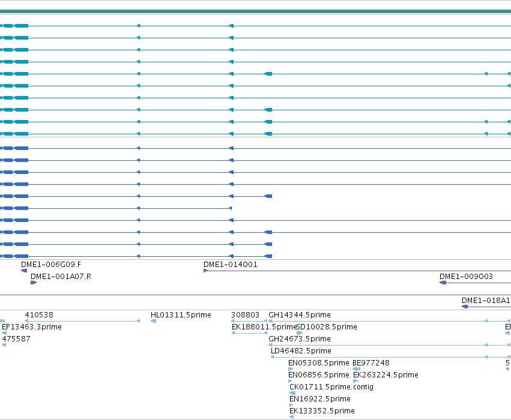511x420 pixels.
Task: Click the GH24673.5prime label
Action: [300, 339]
